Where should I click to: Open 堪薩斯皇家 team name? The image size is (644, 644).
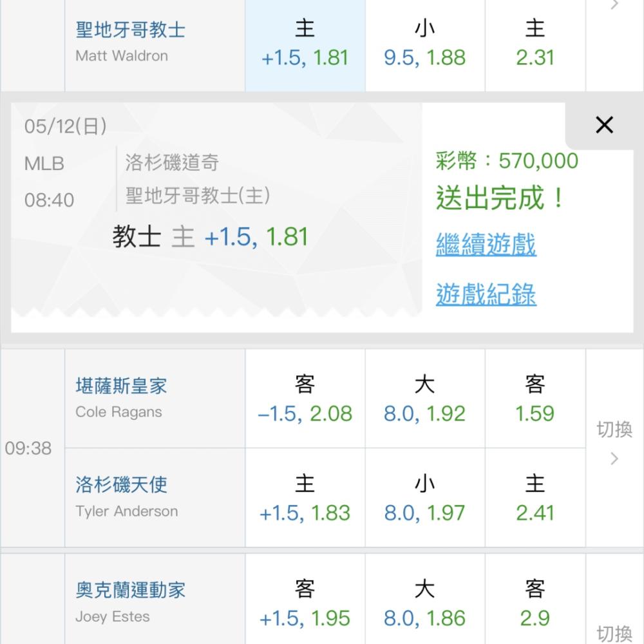(121, 386)
